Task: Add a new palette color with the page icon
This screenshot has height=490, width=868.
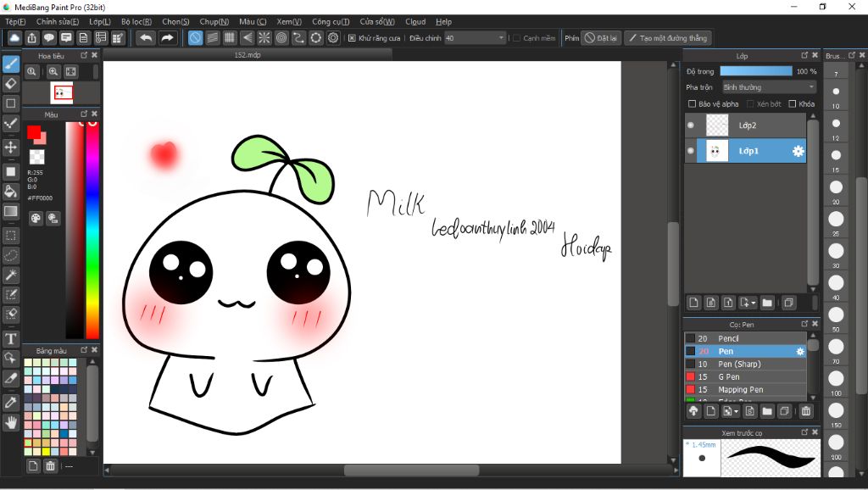Action: pos(33,466)
